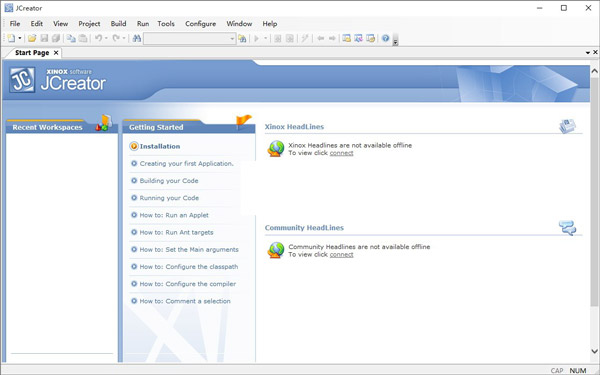Click the Save All toolbar icon
600x375 pixels.
point(56,38)
